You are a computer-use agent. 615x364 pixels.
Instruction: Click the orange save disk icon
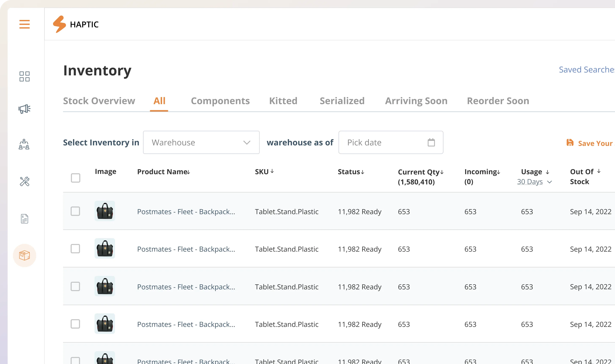point(570,143)
